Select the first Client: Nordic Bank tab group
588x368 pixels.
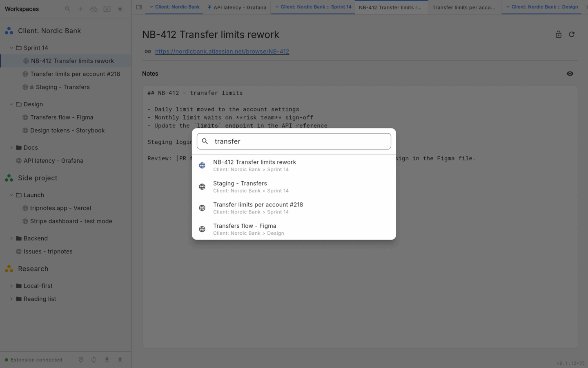174,7
